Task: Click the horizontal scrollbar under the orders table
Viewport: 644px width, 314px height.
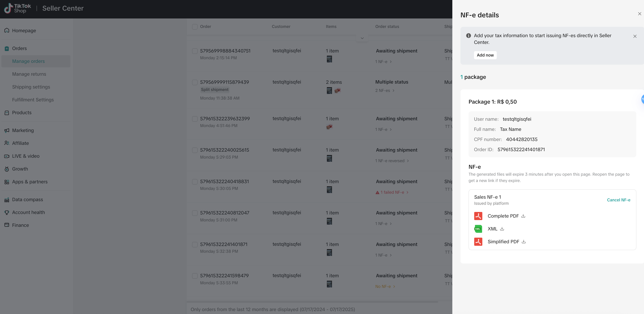Action: tap(312, 302)
